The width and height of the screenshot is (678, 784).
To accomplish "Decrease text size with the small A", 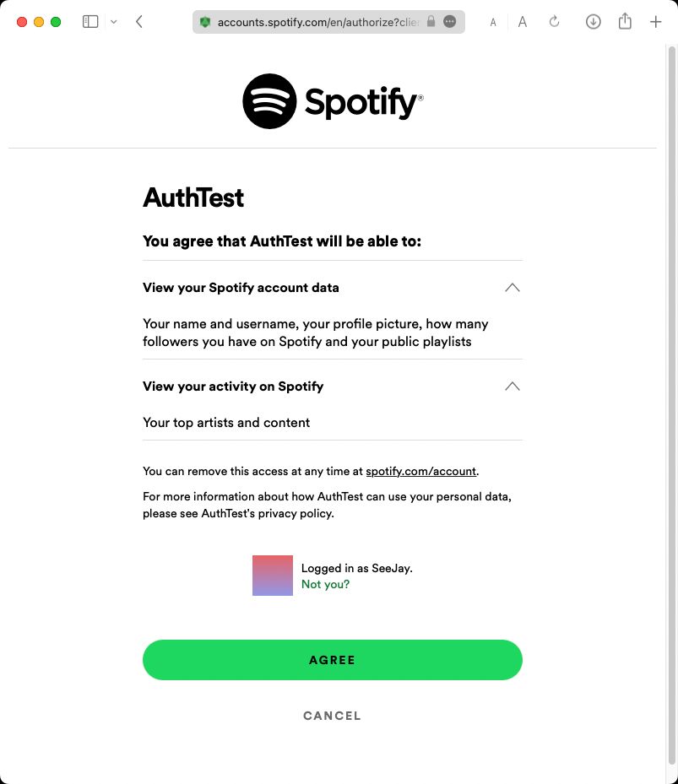I will (x=492, y=22).
